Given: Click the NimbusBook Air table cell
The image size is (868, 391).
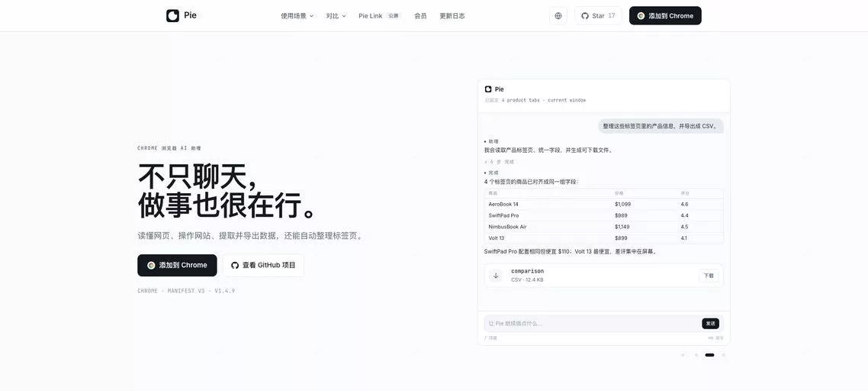Looking at the screenshot, I should point(508,227).
